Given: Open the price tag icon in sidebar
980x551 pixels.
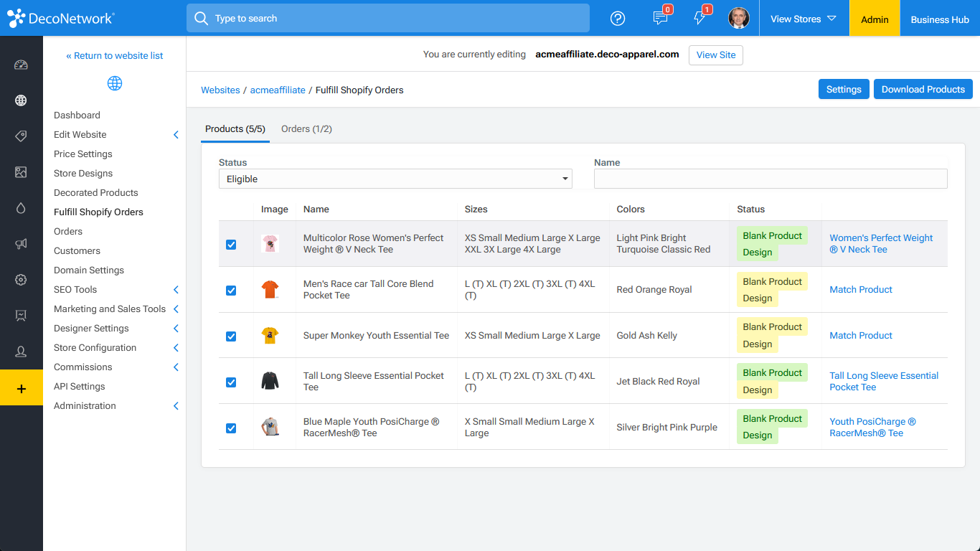Looking at the screenshot, I should (21, 136).
